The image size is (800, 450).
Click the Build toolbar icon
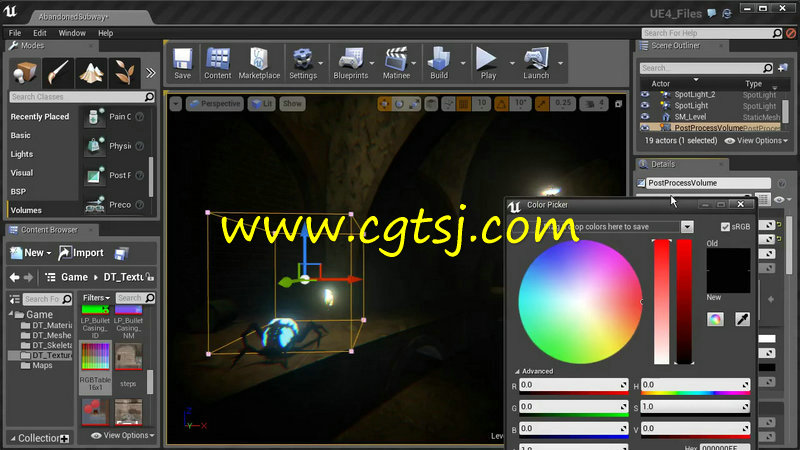pyautogui.click(x=439, y=63)
